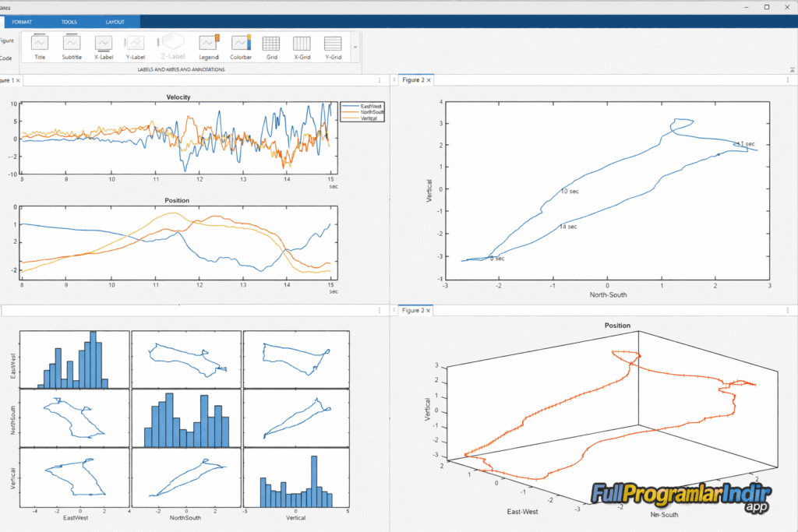Collapse the ribbon with the top-right chevron

click(791, 69)
